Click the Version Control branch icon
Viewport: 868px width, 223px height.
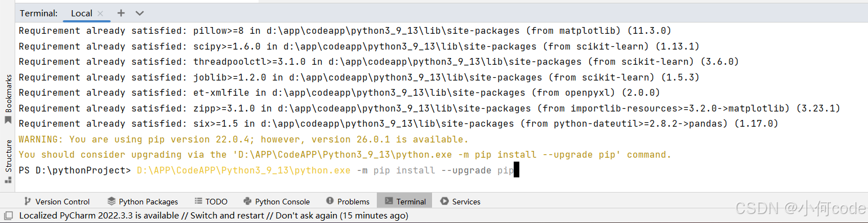click(x=28, y=202)
